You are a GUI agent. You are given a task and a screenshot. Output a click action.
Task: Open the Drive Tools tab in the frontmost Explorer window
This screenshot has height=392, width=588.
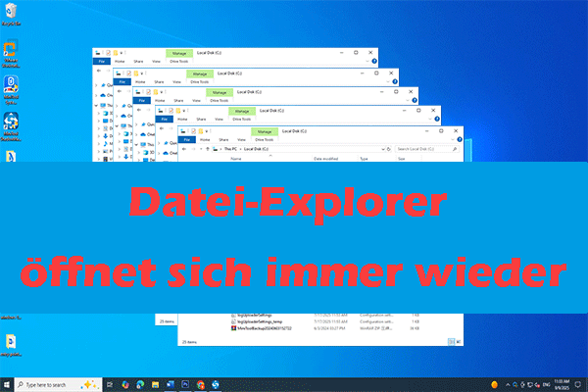point(264,139)
